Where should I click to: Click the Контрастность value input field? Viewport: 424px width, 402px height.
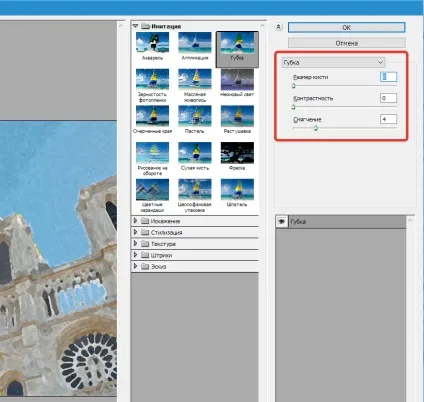pyautogui.click(x=388, y=98)
